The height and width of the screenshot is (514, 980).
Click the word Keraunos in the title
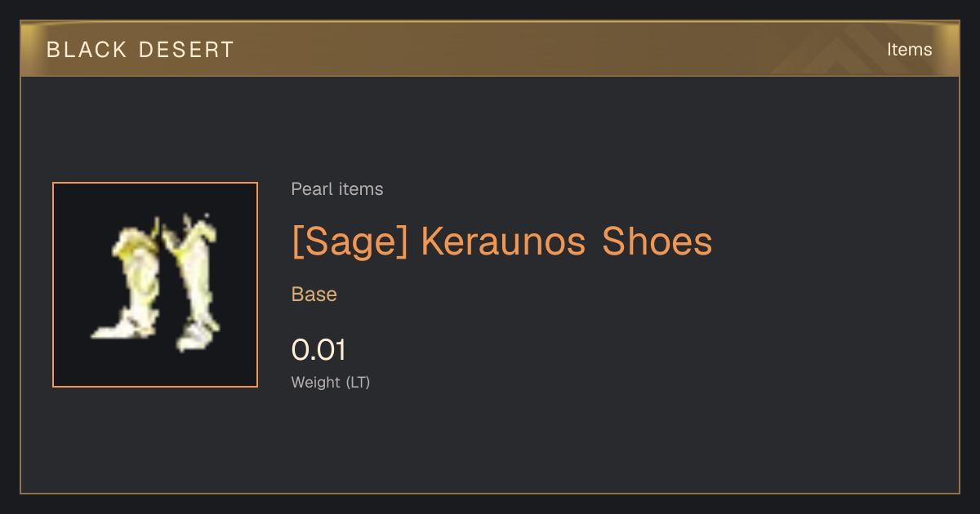(x=504, y=241)
